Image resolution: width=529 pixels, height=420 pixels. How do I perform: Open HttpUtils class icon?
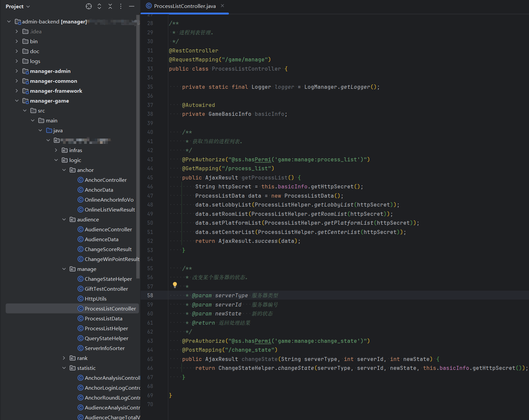(81, 299)
